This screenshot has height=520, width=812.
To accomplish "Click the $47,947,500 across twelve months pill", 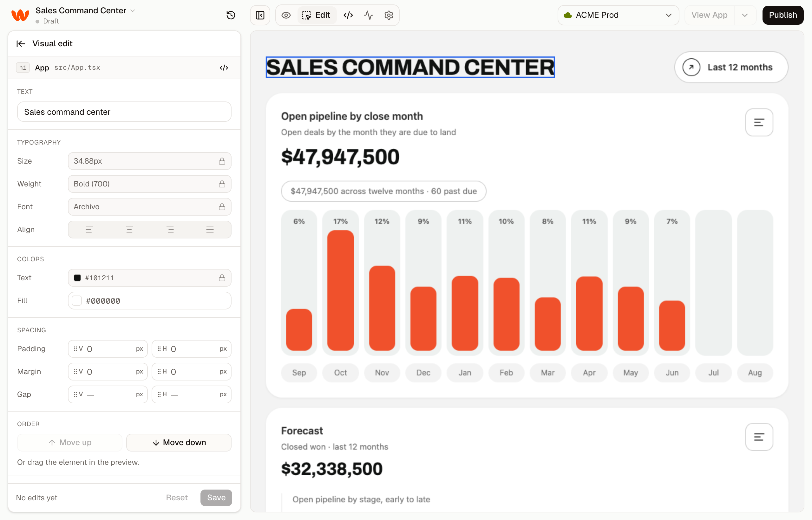I will click(x=384, y=191).
